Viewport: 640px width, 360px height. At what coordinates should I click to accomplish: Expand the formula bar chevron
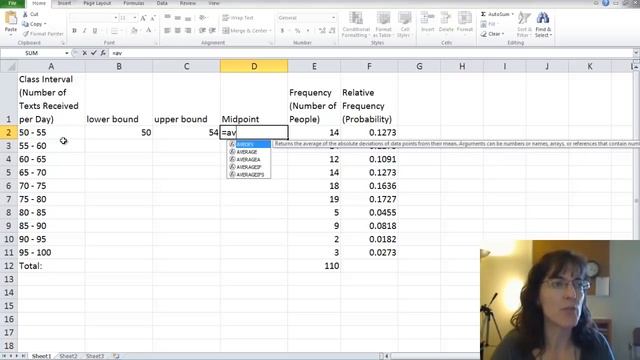coord(636,53)
